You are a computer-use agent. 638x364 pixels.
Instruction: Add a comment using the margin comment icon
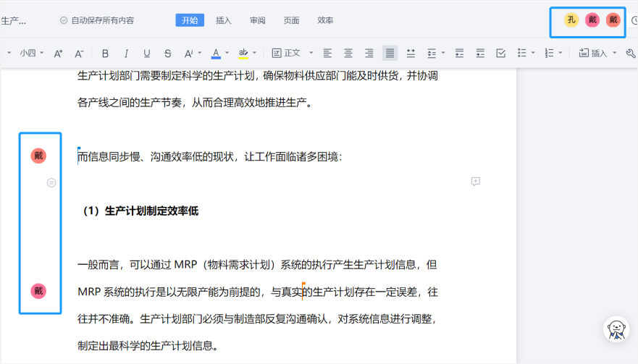[476, 182]
